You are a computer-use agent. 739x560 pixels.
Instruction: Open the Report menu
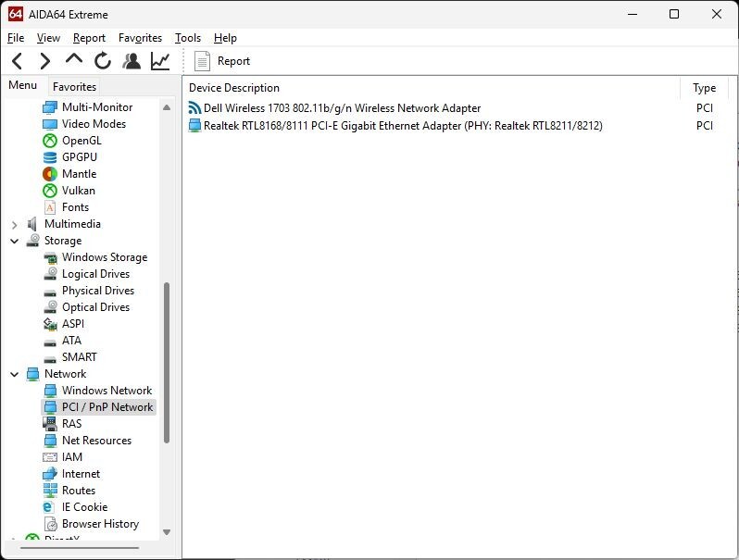click(89, 38)
